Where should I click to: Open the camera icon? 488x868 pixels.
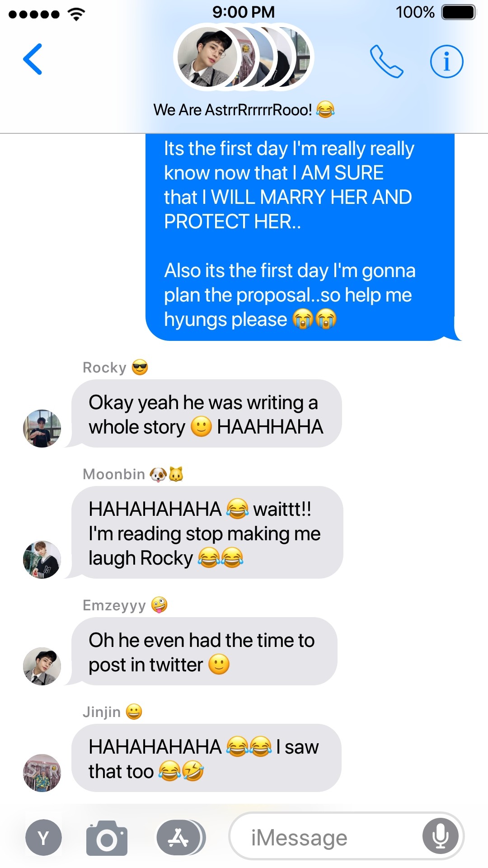click(107, 838)
